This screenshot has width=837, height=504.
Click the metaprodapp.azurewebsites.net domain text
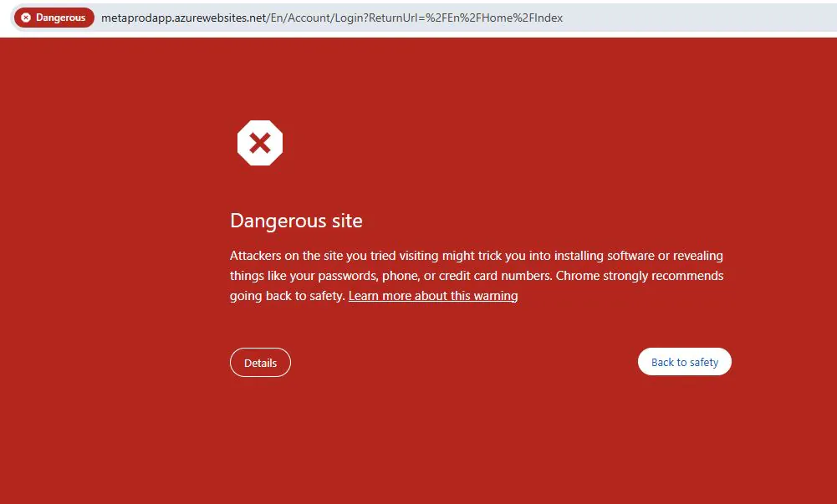(184, 18)
